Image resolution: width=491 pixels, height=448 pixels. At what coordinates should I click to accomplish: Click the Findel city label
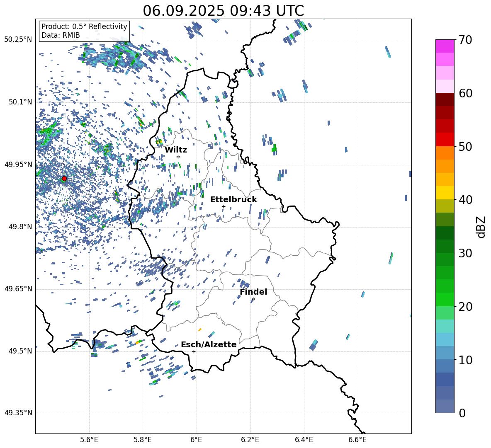tap(253, 292)
